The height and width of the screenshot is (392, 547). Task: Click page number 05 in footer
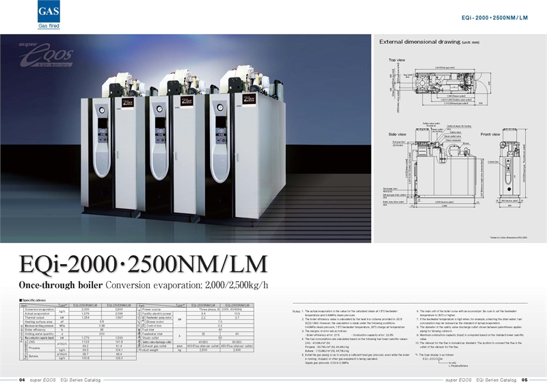[x=524, y=380]
